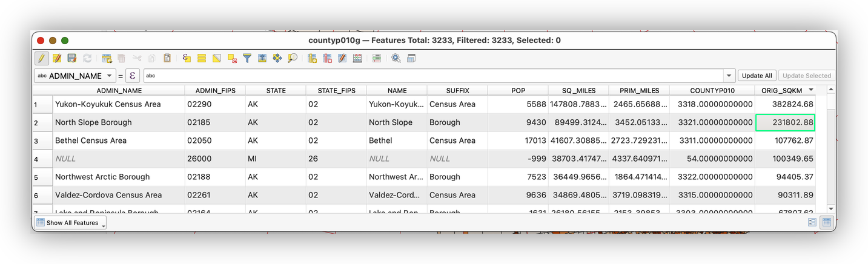Open field calculator abacus icon
The image size is (868, 264).
pyautogui.click(x=357, y=58)
